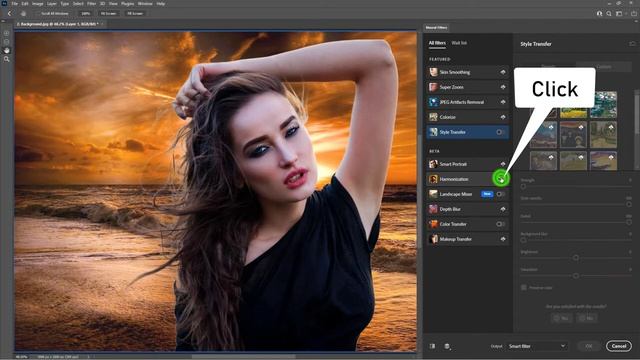Open the layer preview options icon at panel bottom
This screenshot has width=640, height=360.
447,346
